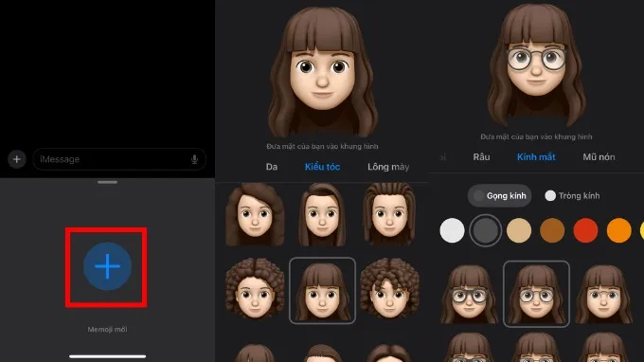
Task: Pick the dark gray frame color swatch
Action: tap(486, 230)
